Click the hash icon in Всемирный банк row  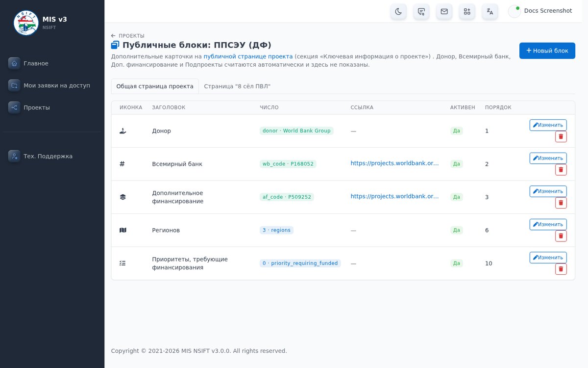point(122,164)
